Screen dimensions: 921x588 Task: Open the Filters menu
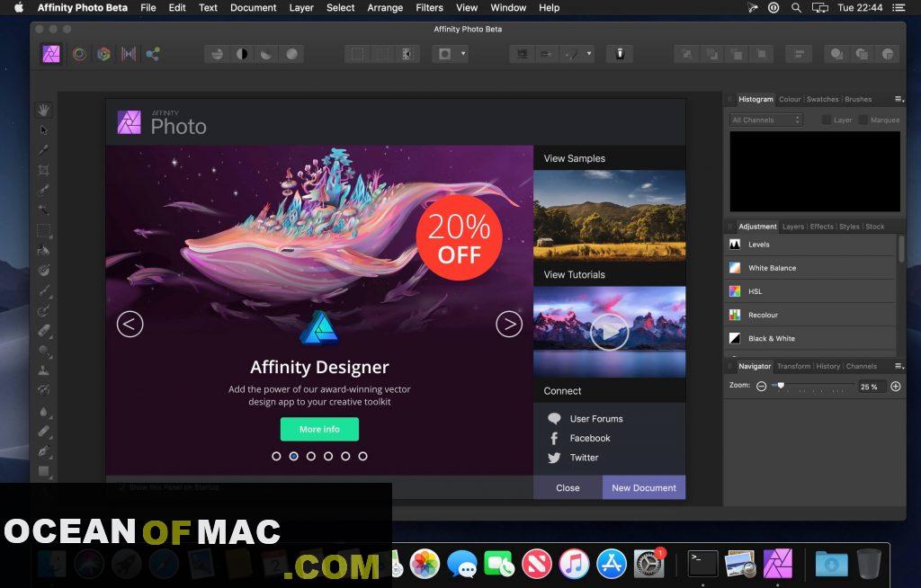point(429,7)
